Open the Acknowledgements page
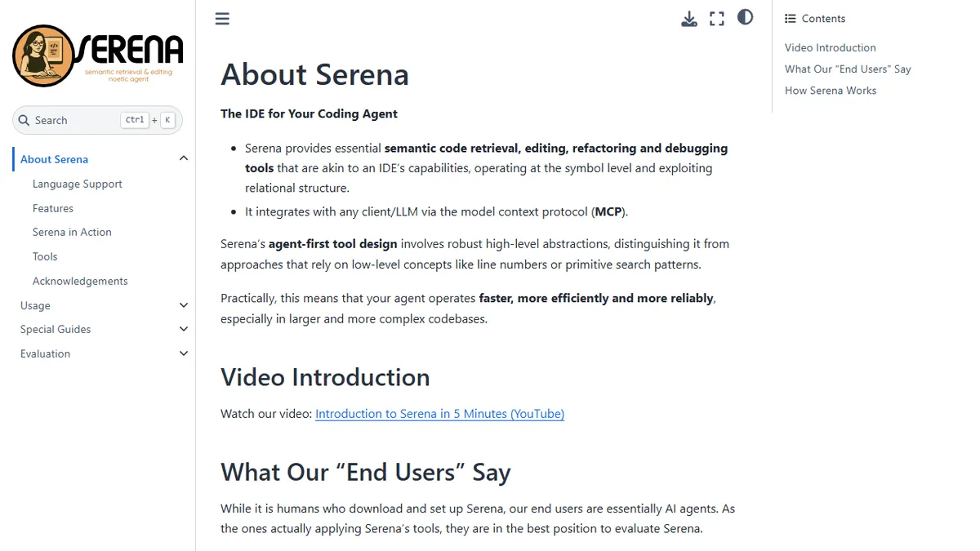Viewport: 980px width, 551px height. [x=80, y=281]
